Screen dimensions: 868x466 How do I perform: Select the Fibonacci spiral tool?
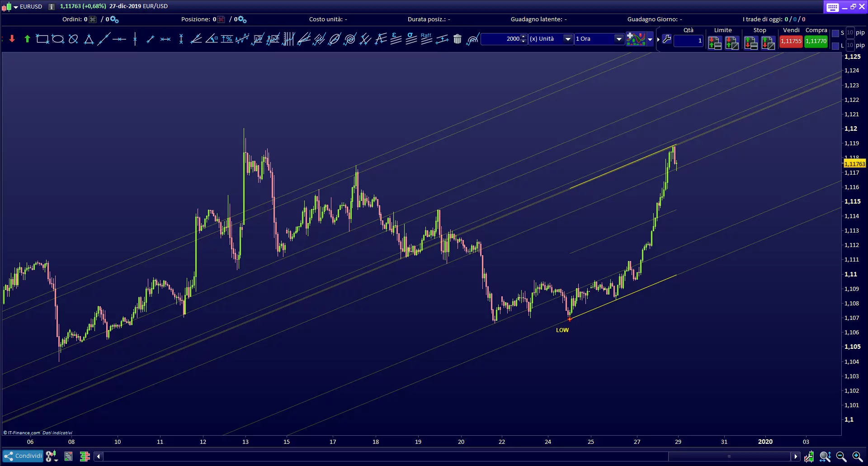[350, 39]
